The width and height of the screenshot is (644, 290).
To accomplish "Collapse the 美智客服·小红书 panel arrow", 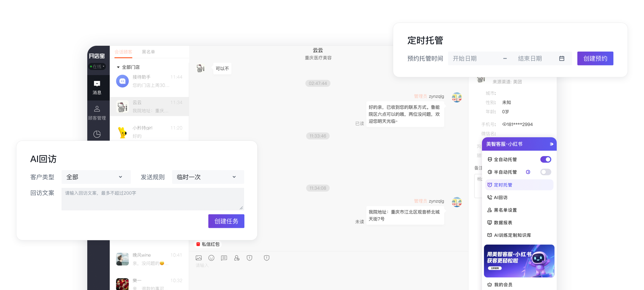I will point(552,144).
